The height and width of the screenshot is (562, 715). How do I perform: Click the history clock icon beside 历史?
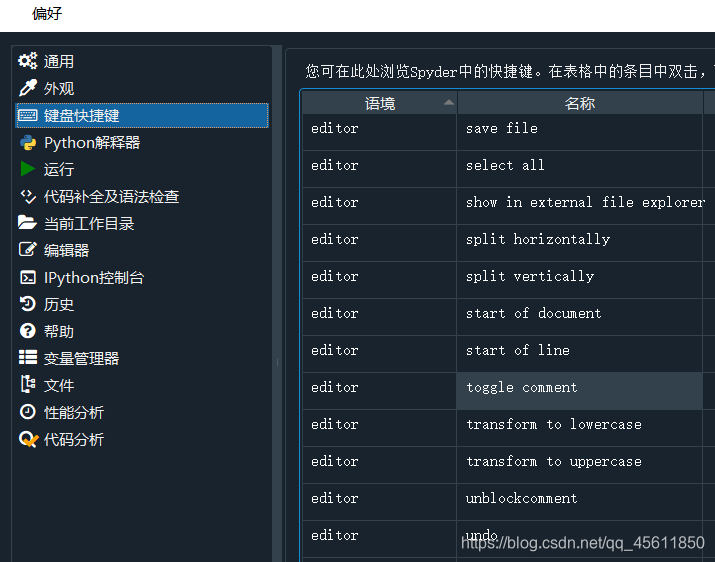pyautogui.click(x=28, y=304)
